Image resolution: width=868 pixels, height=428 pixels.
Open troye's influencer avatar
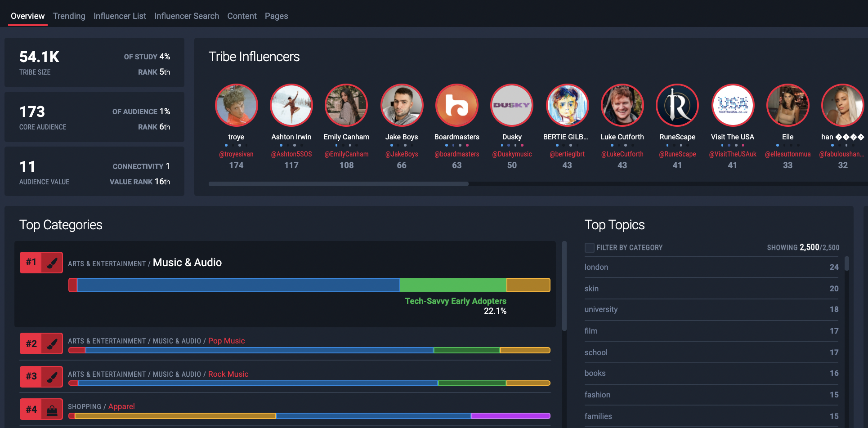[236, 105]
